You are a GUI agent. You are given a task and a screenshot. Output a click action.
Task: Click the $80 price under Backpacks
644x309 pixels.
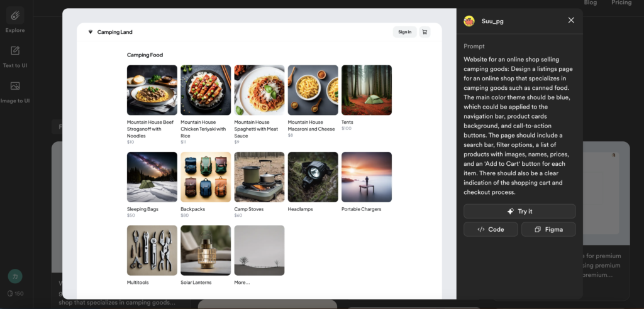(x=185, y=215)
